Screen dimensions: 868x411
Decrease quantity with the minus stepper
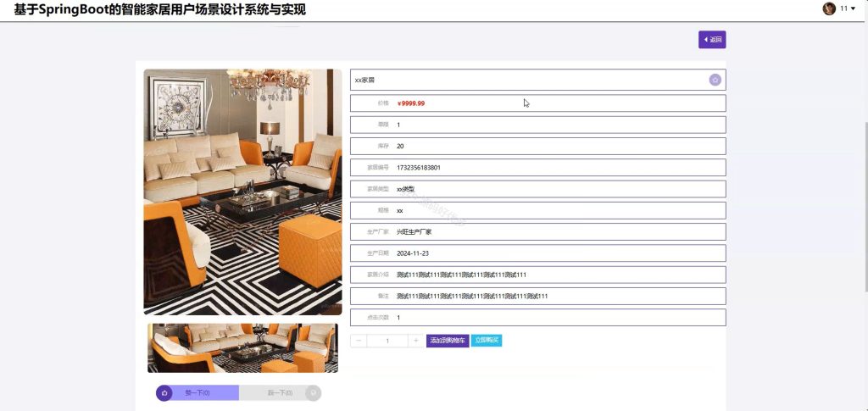359,341
